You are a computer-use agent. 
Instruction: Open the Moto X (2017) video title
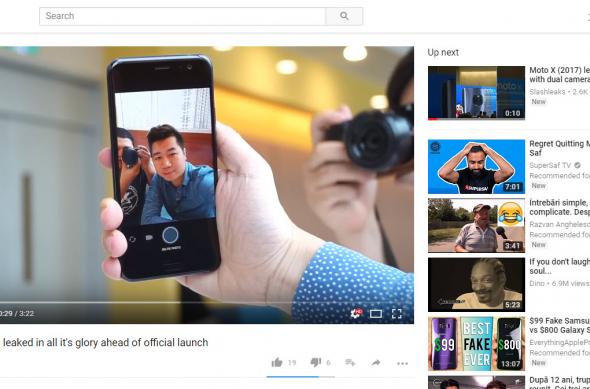[560, 74]
